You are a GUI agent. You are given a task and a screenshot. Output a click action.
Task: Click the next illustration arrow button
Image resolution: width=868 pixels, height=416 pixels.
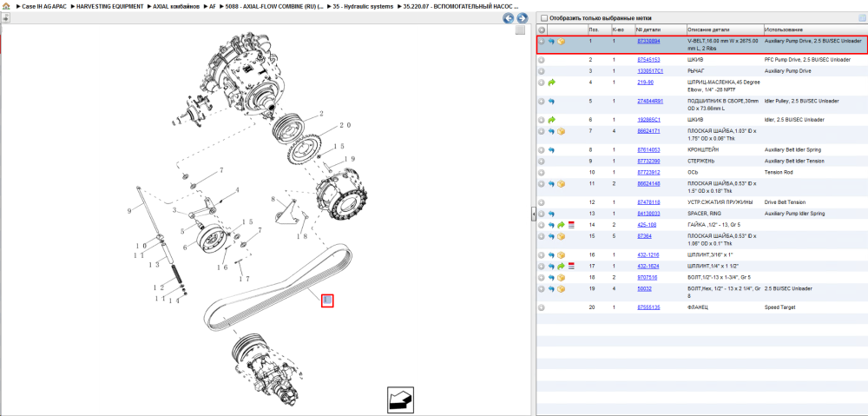[521, 18]
